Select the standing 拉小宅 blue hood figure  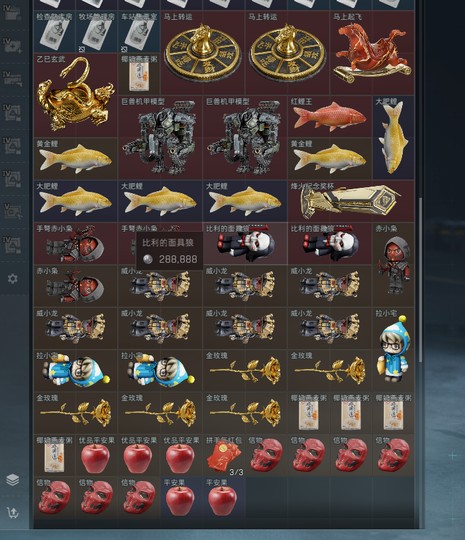[393, 349]
